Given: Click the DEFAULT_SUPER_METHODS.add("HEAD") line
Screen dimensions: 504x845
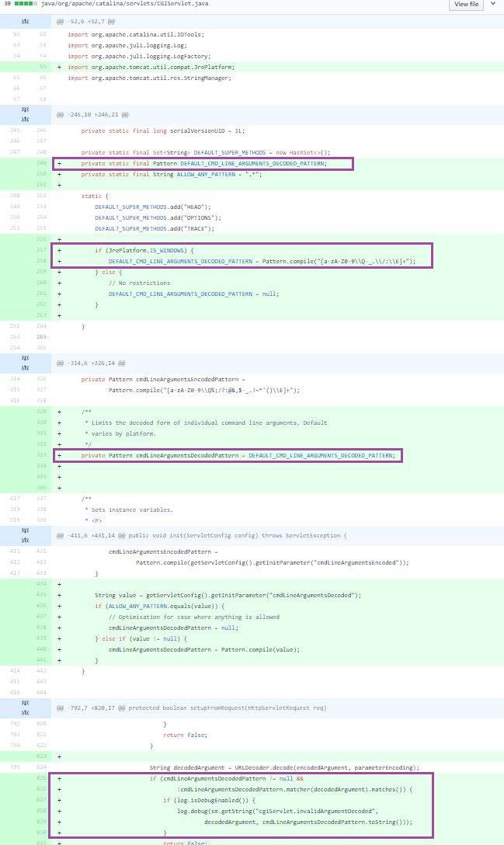Looking at the screenshot, I should [152, 207].
